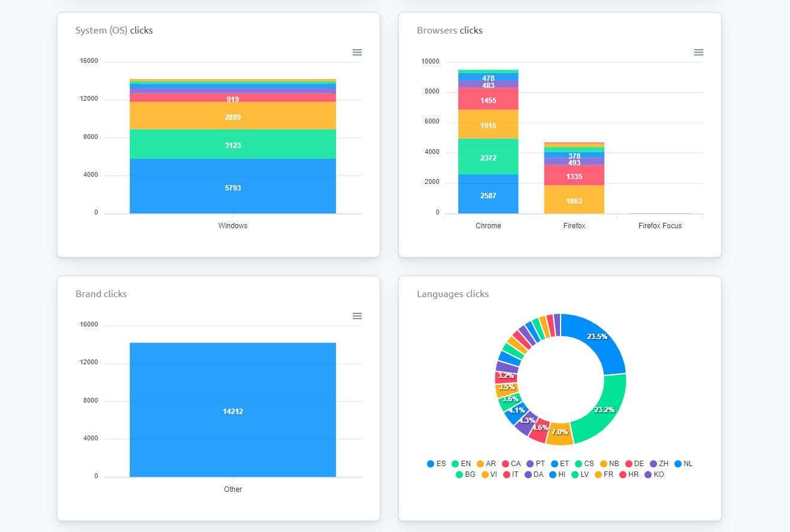Open the Brand clicks chart menu
Image resolution: width=790 pixels, height=532 pixels.
357,316
